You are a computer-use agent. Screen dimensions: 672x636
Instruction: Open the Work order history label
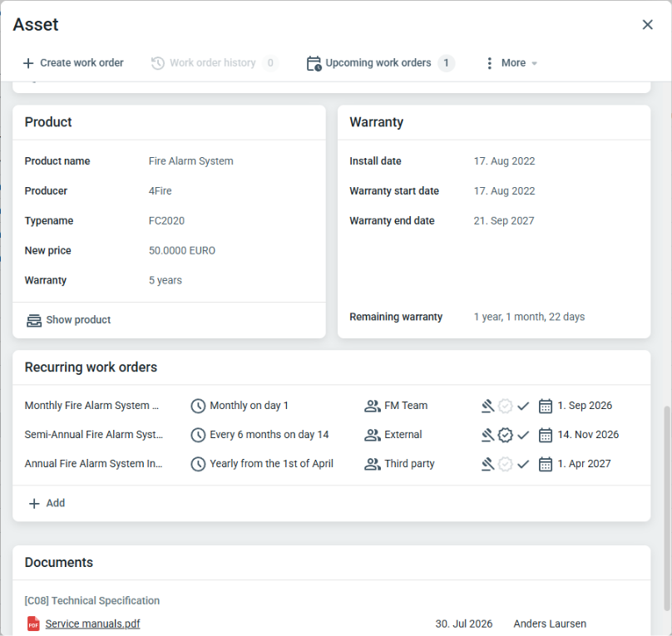[x=213, y=63]
